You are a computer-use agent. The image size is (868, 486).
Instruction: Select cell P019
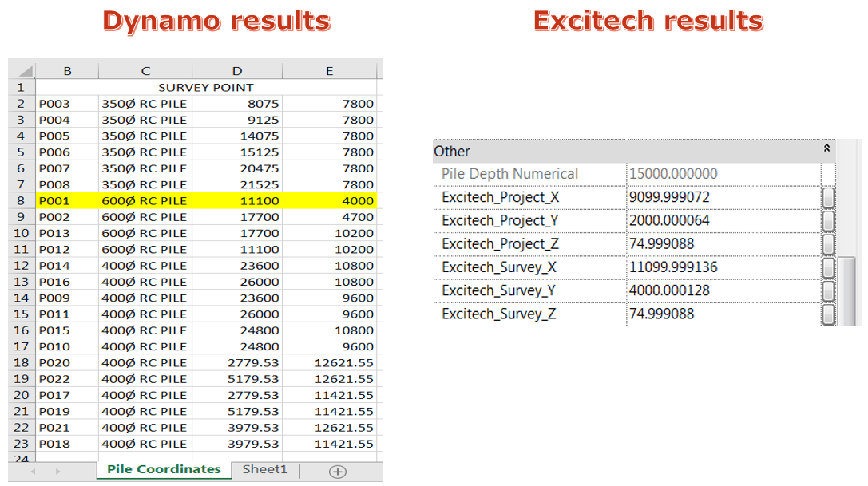pyautogui.click(x=68, y=411)
